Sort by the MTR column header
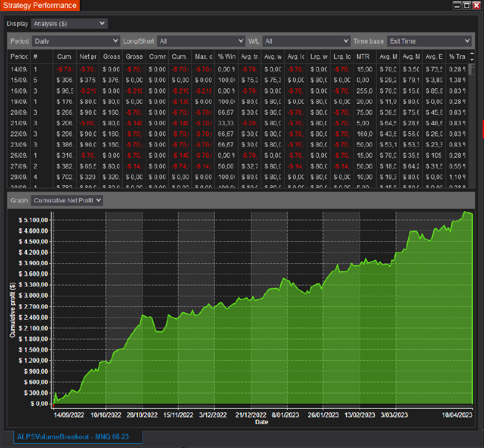Image resolution: width=484 pixels, height=448 pixels. (x=365, y=56)
